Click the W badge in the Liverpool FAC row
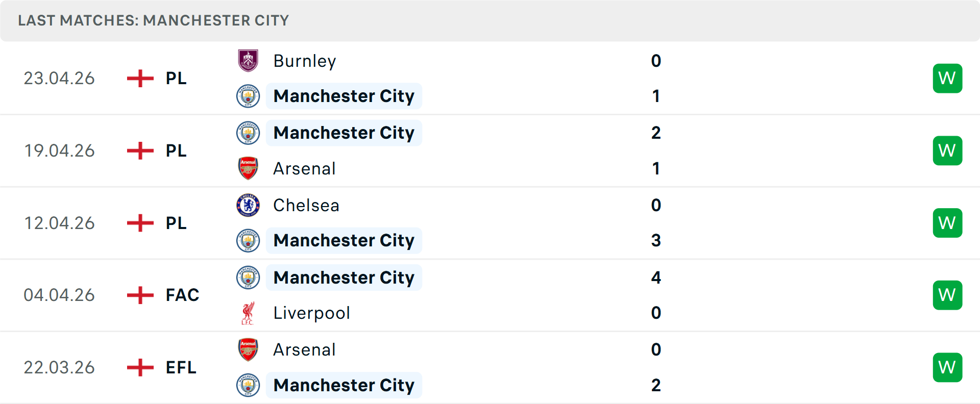The width and height of the screenshot is (980, 404). click(x=947, y=295)
